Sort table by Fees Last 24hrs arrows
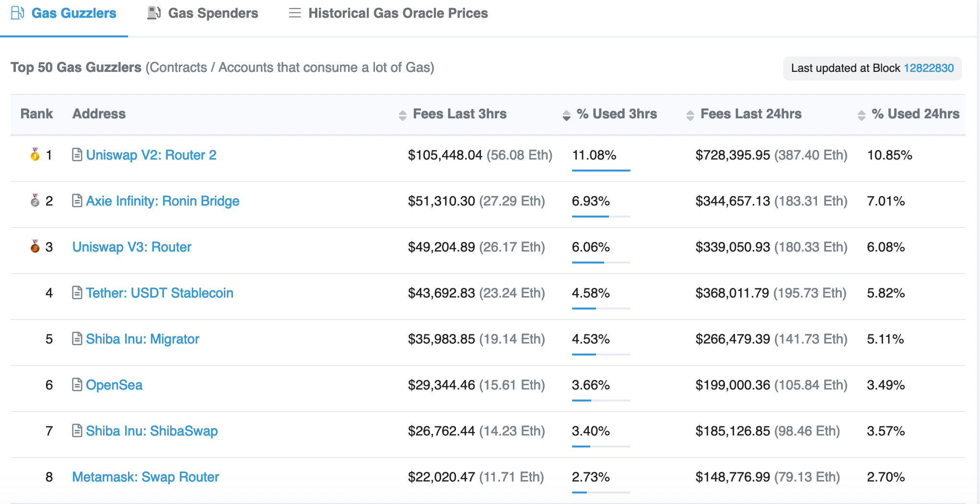 [690, 115]
